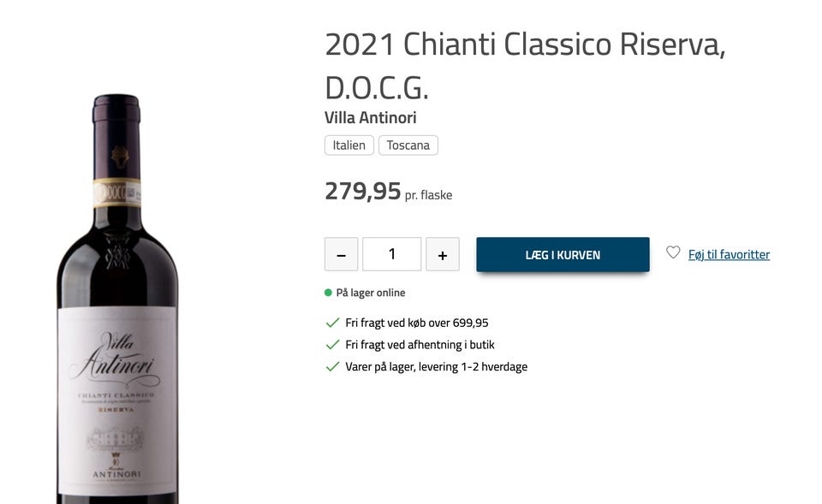Screen dimensions: 822x504
Task: Increase quantity with the plus button
Action: [443, 255]
